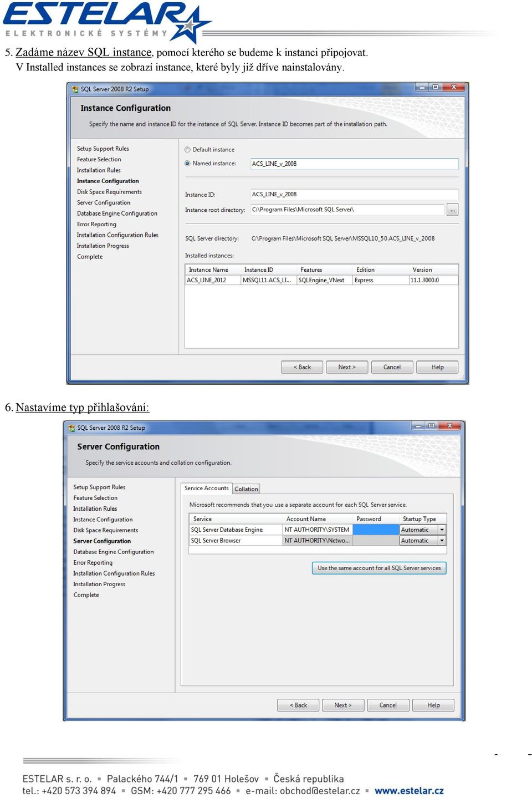Click SQL Server setup icon in upper window
Image resolution: width=532 pixels, height=803 pixels.
click(75, 89)
